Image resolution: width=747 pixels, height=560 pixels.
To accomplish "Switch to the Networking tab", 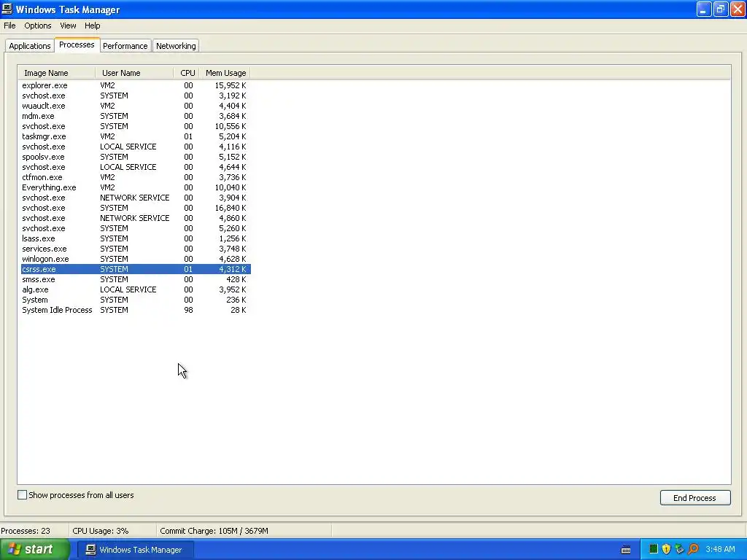I will (x=176, y=46).
